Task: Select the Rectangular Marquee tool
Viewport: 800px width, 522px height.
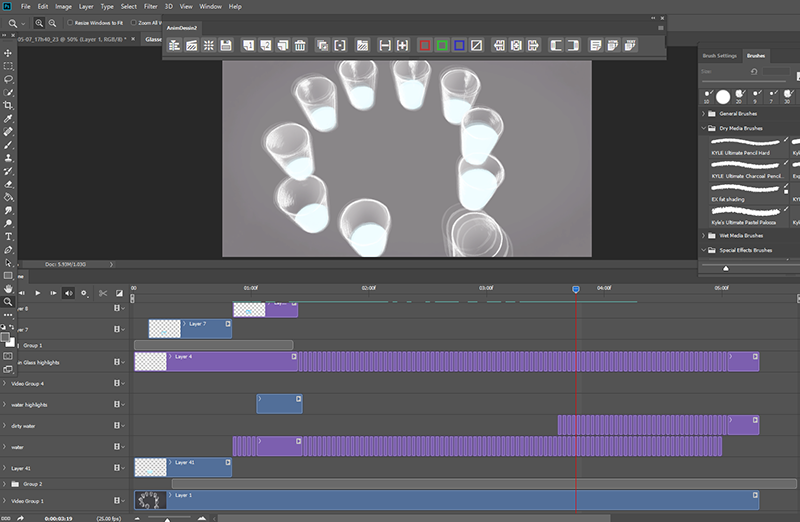Action: [x=8, y=66]
